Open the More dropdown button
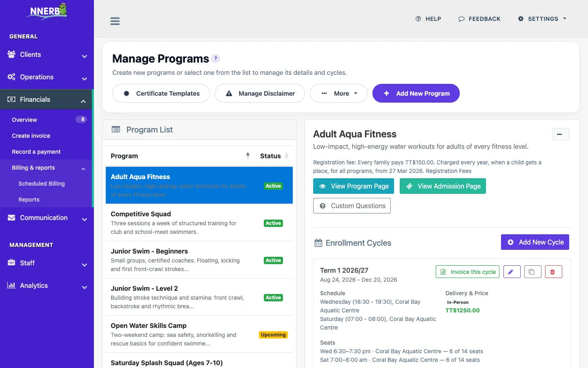588x368 pixels. pyautogui.click(x=339, y=93)
